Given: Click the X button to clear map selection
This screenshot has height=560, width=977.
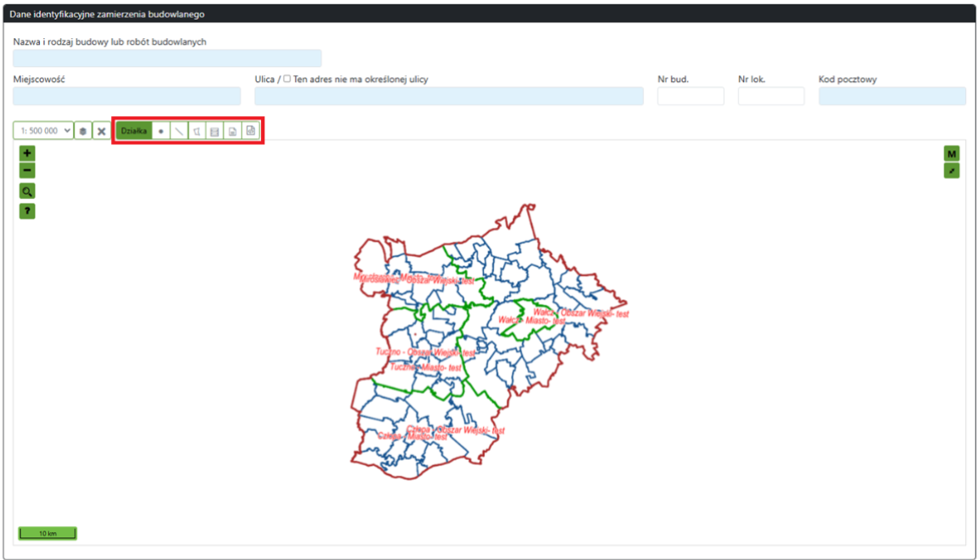Looking at the screenshot, I should [100, 131].
